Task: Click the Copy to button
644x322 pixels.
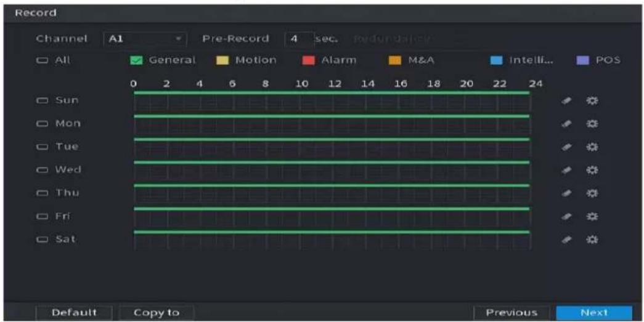Action: pos(157,313)
